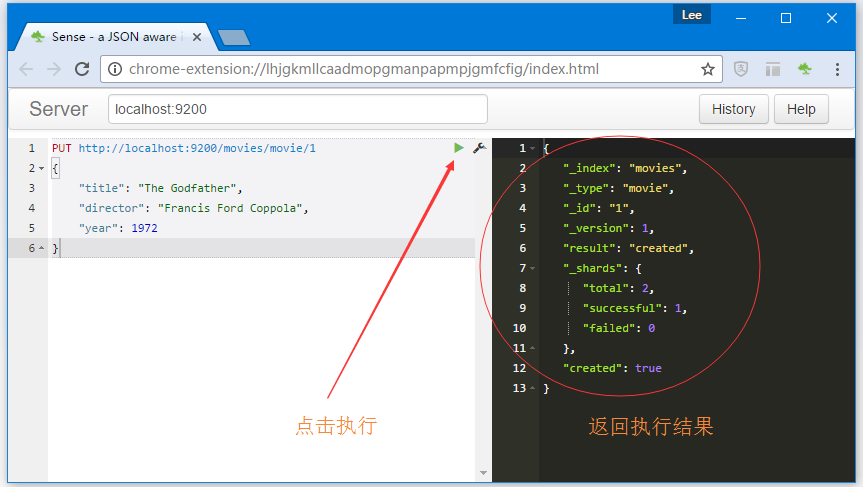
Task: View site info icon in the address bar
Action: [115, 69]
